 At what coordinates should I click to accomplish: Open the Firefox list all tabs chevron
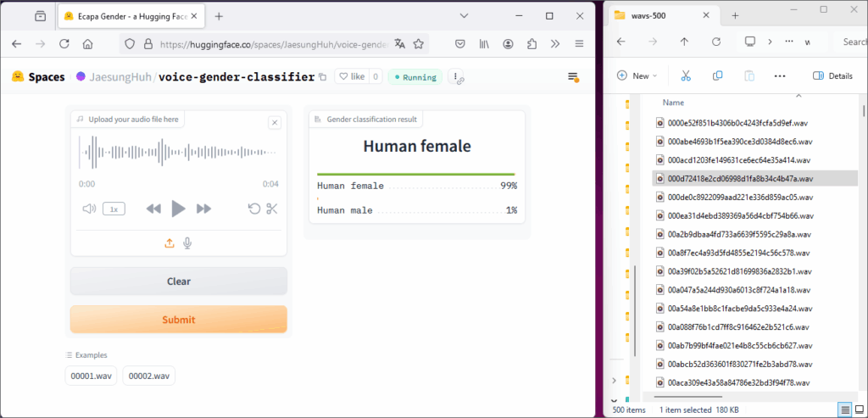point(464,16)
